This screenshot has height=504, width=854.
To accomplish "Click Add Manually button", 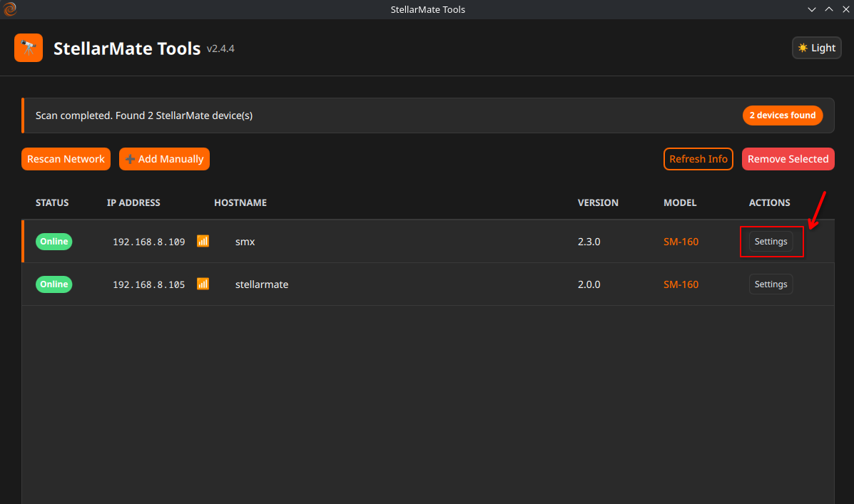I will [x=165, y=159].
